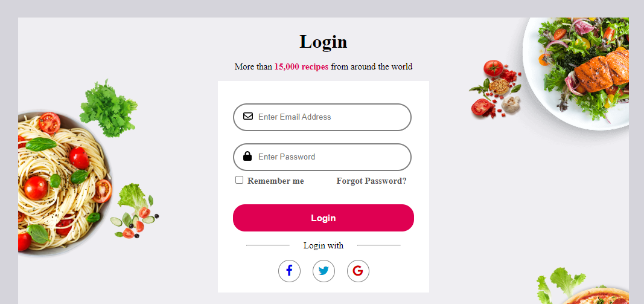Focus the Enter Password field

(322, 157)
